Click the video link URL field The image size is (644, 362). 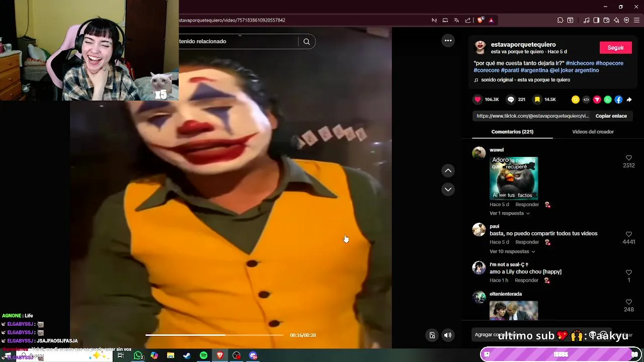click(532, 116)
